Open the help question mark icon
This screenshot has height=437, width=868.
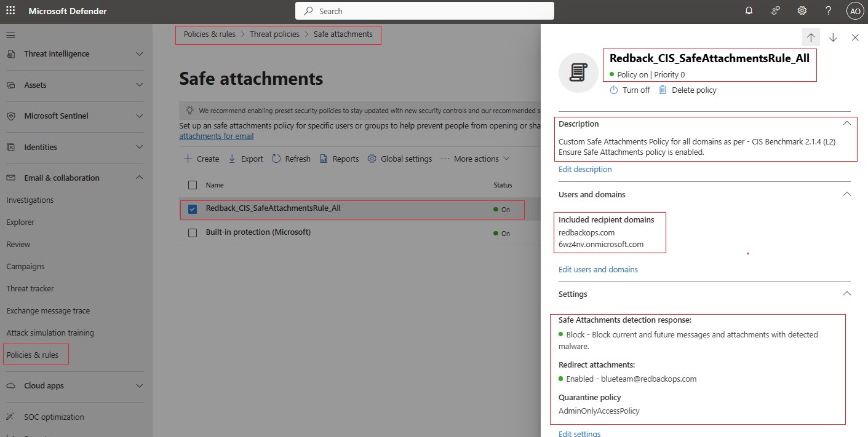click(829, 10)
